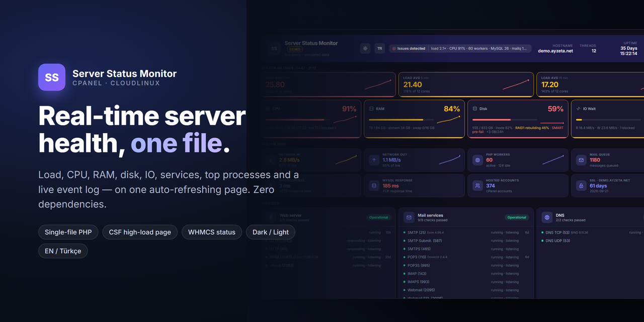Open the Load Avg 15 min card

tap(590, 85)
